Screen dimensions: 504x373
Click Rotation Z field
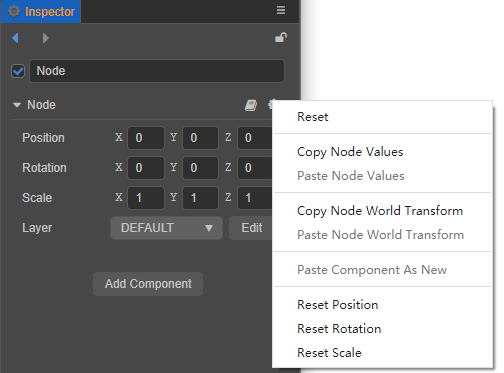[255, 168]
